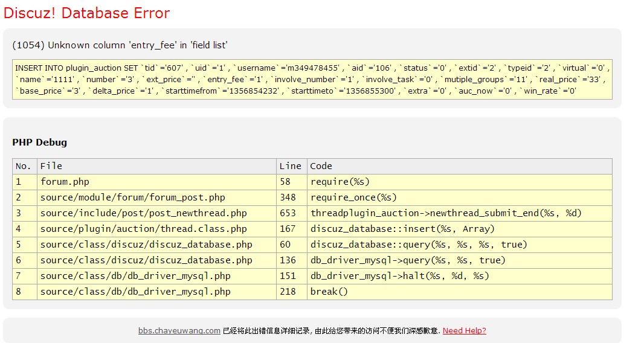Click row number 4 cell
Screen dimensions: 644x343
[25, 229]
